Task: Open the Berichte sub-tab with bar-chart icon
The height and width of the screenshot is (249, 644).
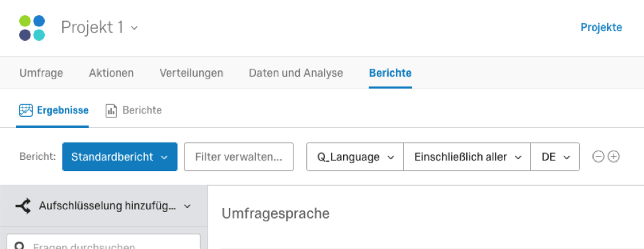Action: tap(134, 110)
